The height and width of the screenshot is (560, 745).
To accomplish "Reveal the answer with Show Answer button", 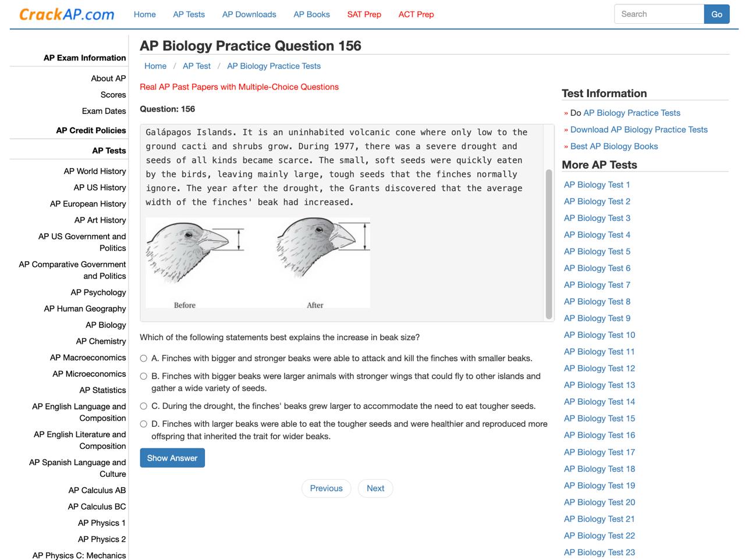I will pos(172,458).
